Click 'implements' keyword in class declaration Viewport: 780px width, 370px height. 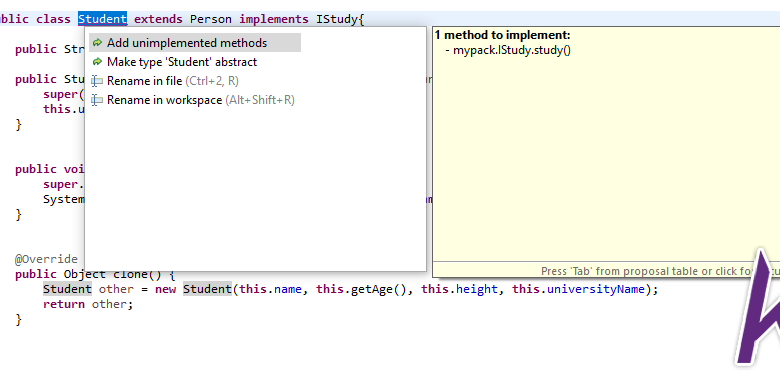[274, 19]
